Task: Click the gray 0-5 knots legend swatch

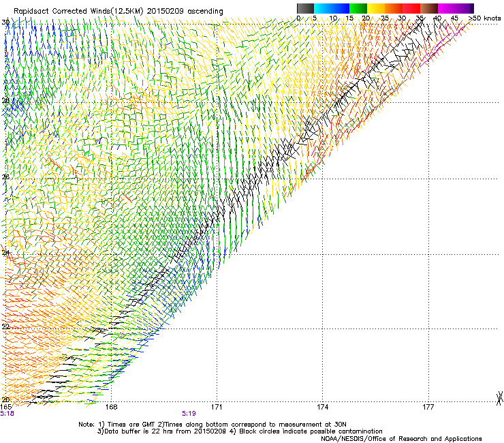Action: [x=305, y=8]
